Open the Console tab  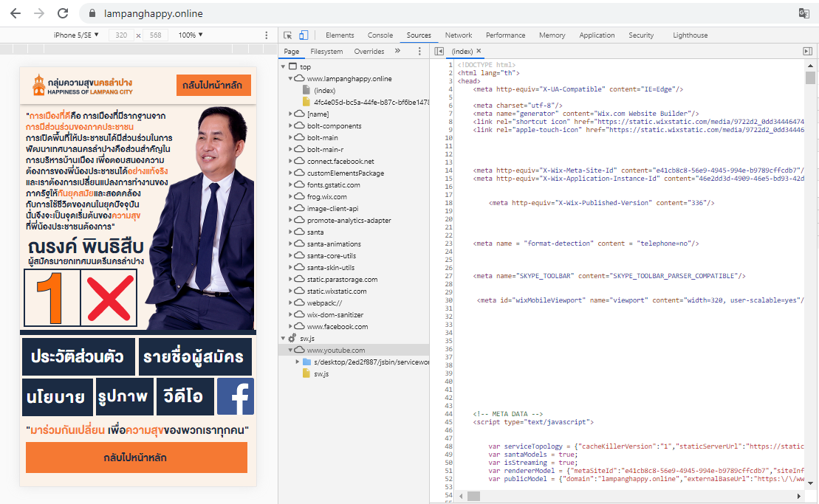[x=380, y=35]
